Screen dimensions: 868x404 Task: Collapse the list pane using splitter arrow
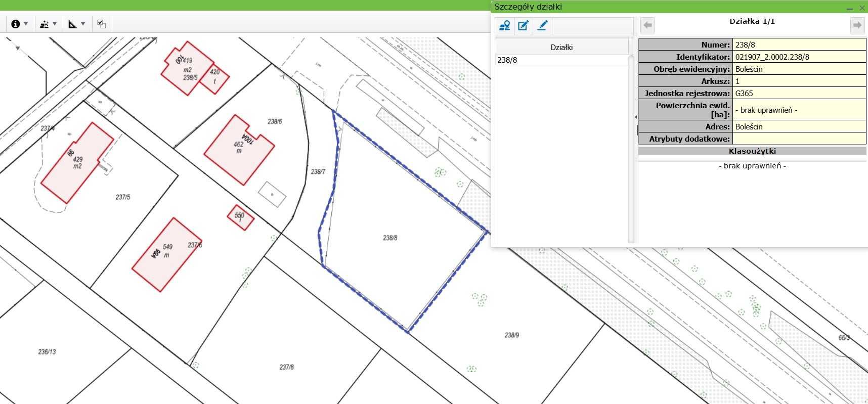(636, 117)
